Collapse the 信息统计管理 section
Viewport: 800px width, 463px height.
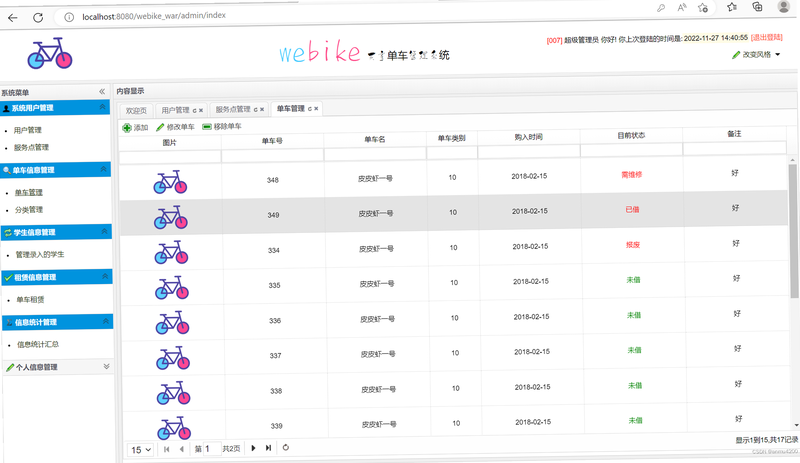(x=106, y=321)
